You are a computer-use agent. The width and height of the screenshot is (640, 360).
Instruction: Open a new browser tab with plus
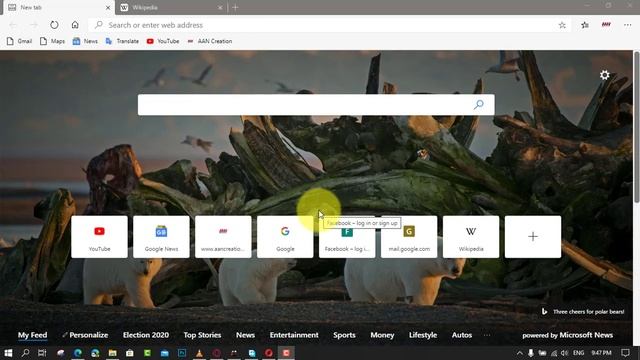[235, 7]
